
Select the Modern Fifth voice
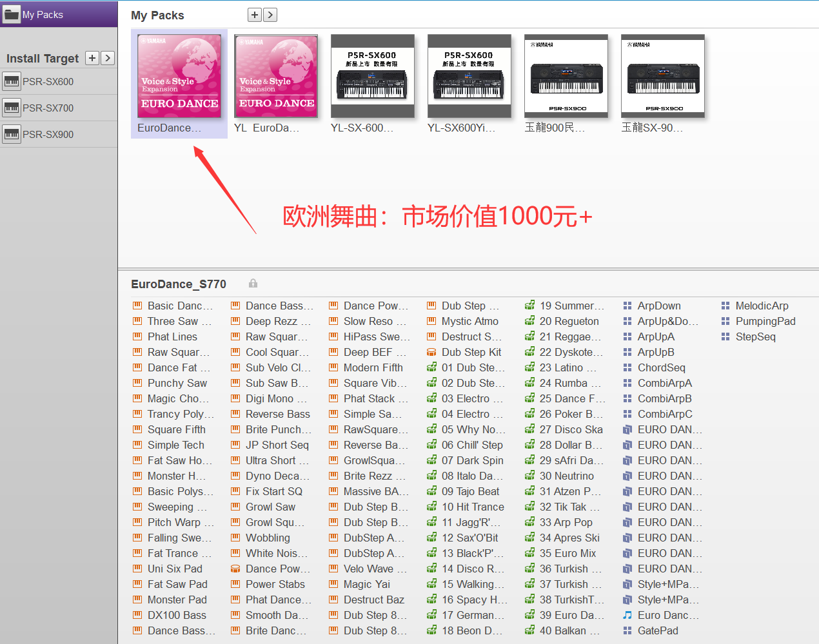point(373,367)
